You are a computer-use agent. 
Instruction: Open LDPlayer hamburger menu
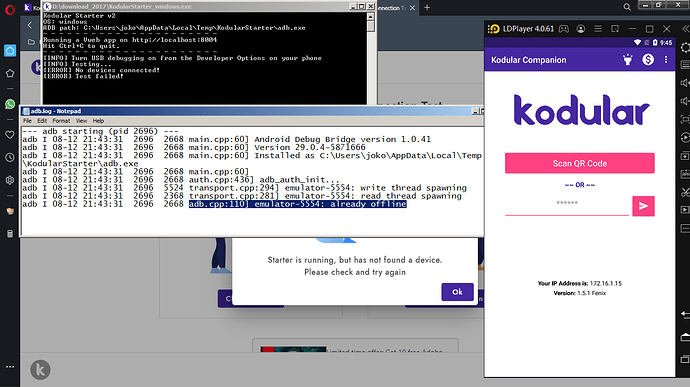(598, 29)
